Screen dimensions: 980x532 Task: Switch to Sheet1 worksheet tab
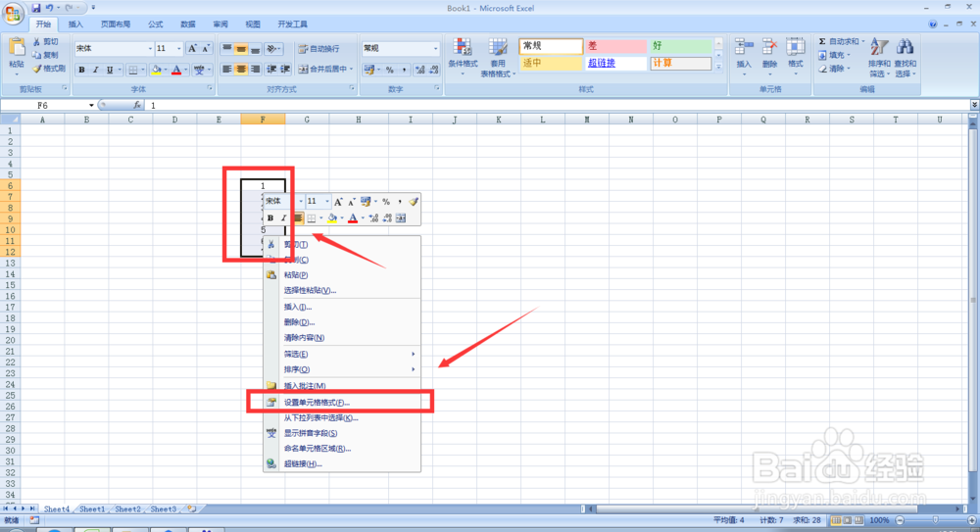point(92,508)
